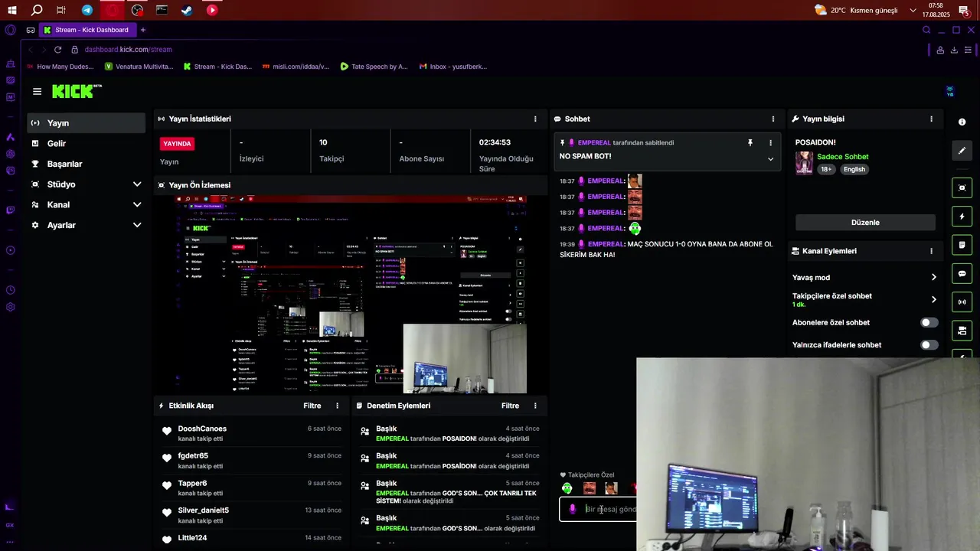The width and height of the screenshot is (980, 551).
Task: Click the YAYINDA live badge
Action: (x=177, y=143)
